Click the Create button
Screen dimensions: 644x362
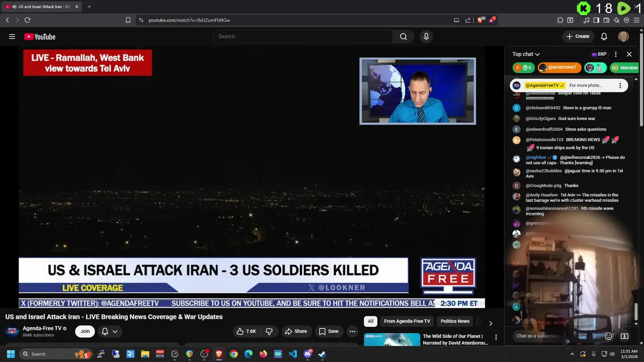tap(578, 36)
